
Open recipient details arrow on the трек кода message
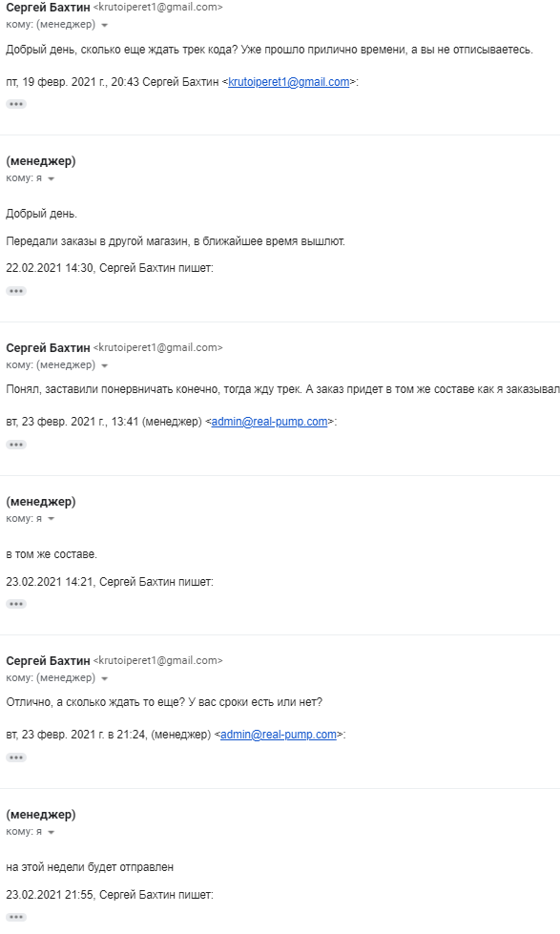pyautogui.click(x=105, y=25)
